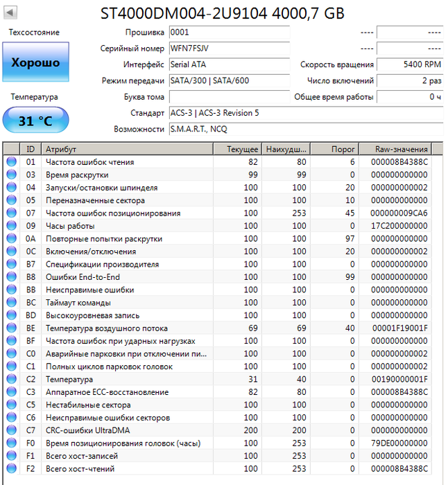The image size is (448, 485).
Task: Click status circle for 0C Включения/отключения
Action: coord(12,251)
